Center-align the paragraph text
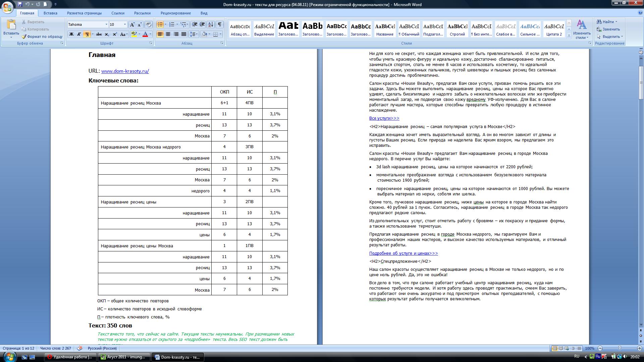 tap(168, 34)
